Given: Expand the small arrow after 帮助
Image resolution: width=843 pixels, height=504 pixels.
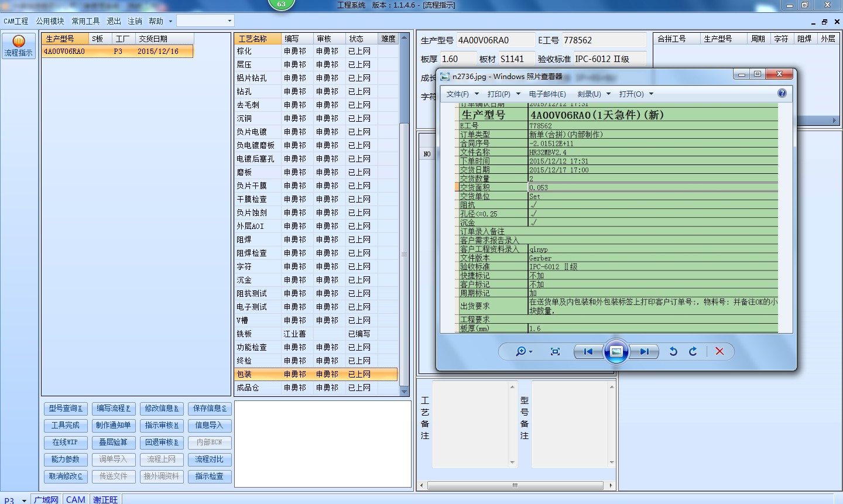Looking at the screenshot, I should (x=170, y=21).
